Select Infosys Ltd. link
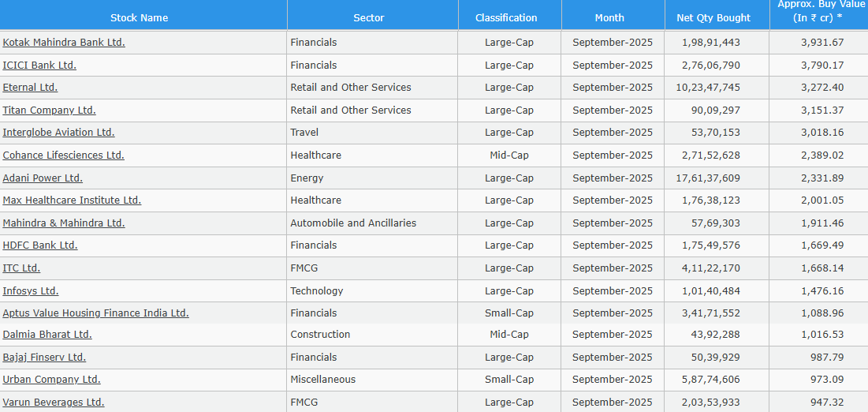868x412 pixels. pyautogui.click(x=31, y=291)
